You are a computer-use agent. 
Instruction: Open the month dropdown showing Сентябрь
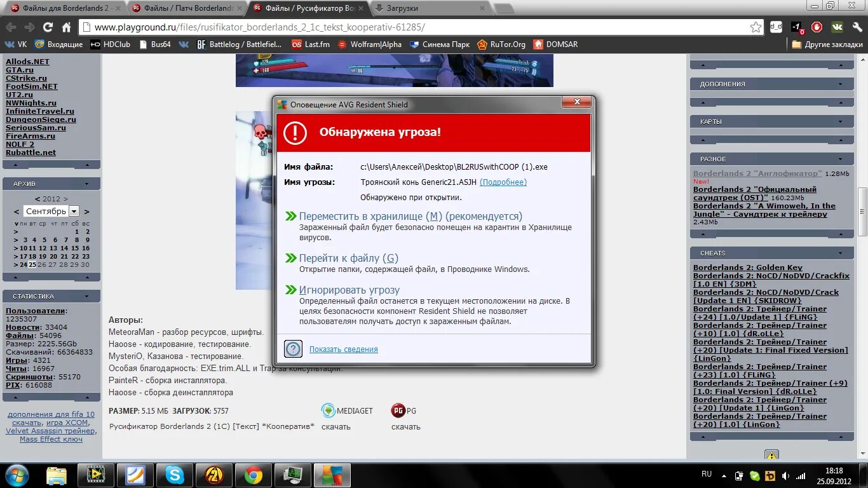tap(74, 212)
